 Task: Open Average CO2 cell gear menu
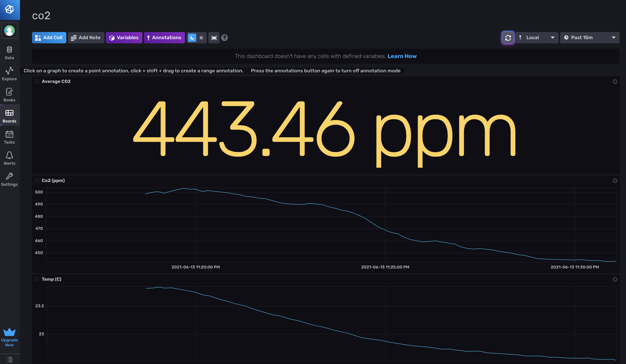(615, 82)
